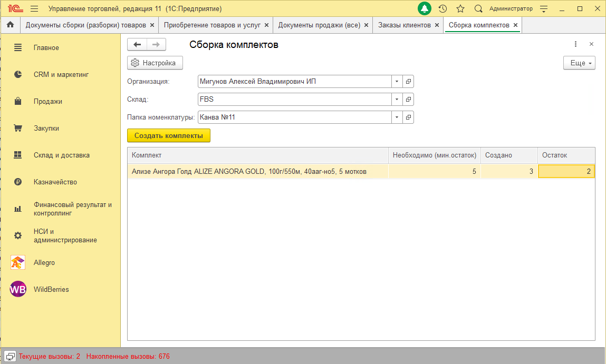Screen dimensions: 606x364
Task: Click the back arrow navigation button
Action: (x=137, y=44)
